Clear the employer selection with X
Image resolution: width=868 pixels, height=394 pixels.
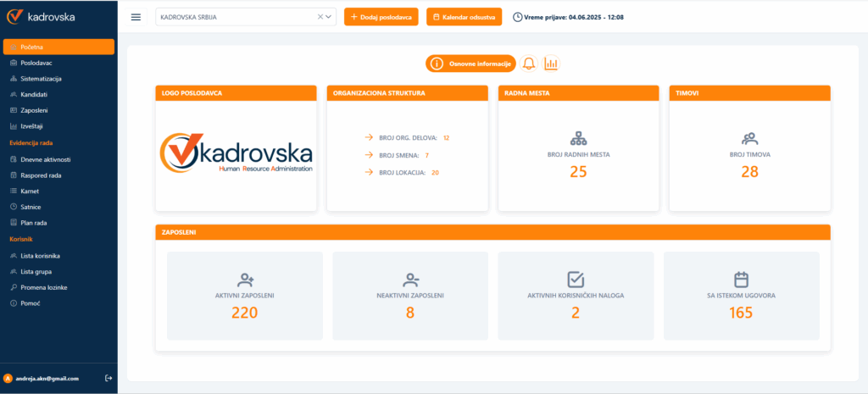point(320,17)
